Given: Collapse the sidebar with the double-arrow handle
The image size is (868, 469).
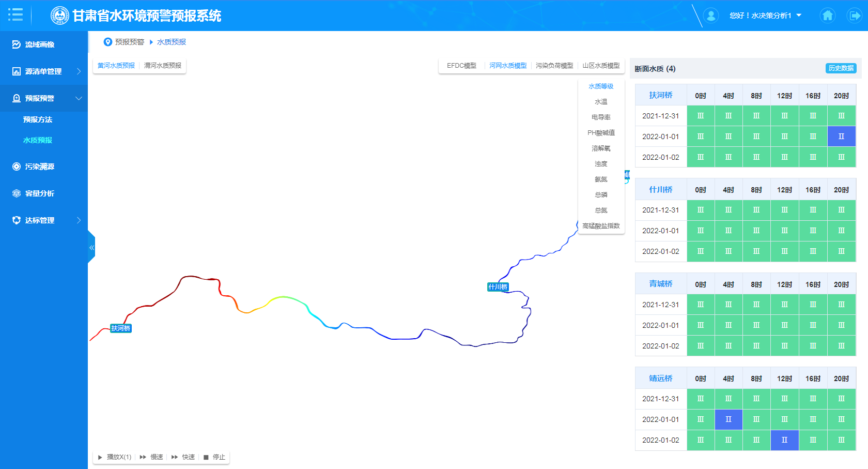Looking at the screenshot, I should click(x=91, y=248).
